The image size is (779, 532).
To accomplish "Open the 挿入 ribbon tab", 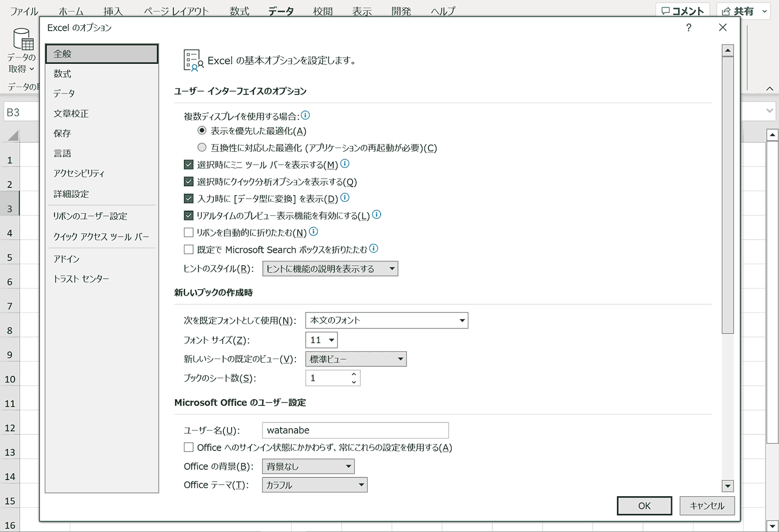I will (x=113, y=11).
